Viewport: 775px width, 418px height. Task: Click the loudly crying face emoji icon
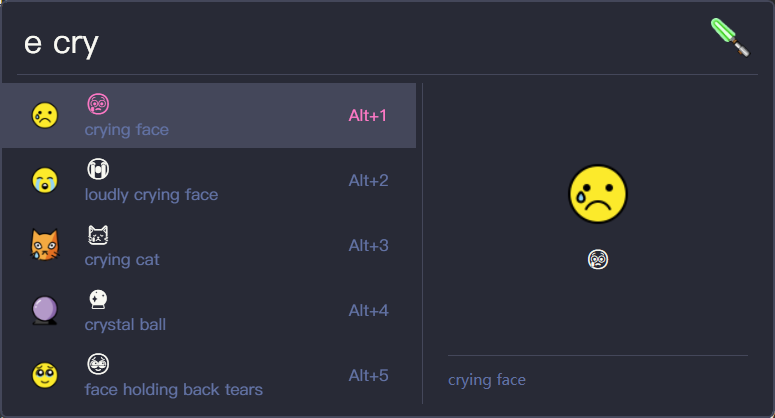[44, 181]
